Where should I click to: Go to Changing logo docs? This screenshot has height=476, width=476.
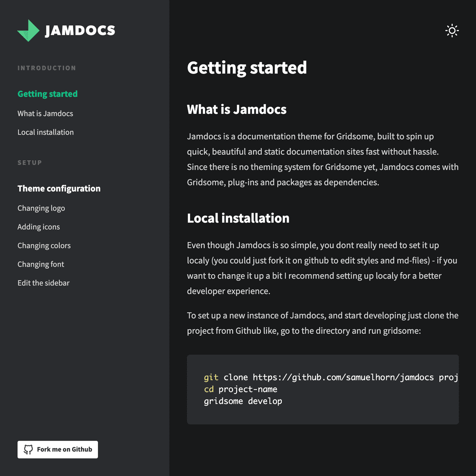pyautogui.click(x=41, y=208)
